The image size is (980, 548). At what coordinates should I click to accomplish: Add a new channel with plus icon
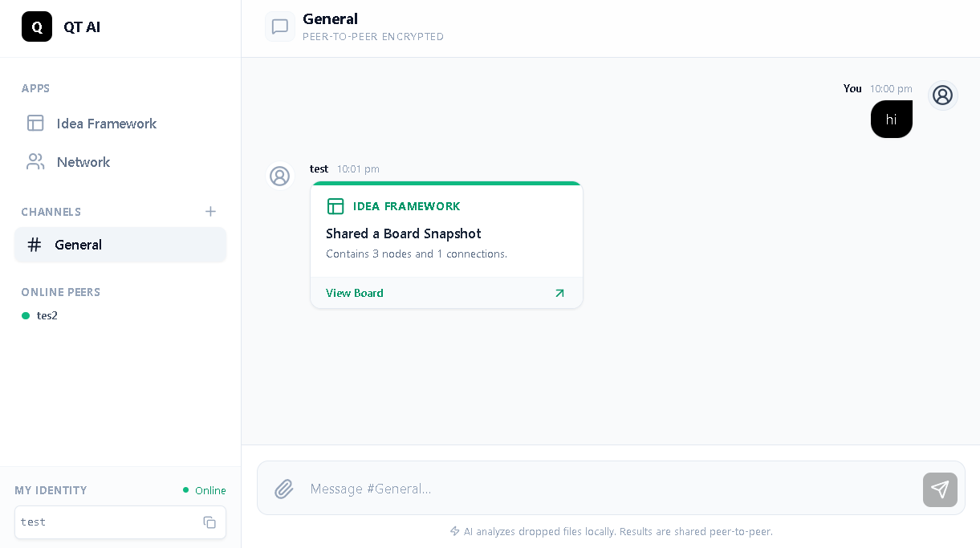(210, 212)
